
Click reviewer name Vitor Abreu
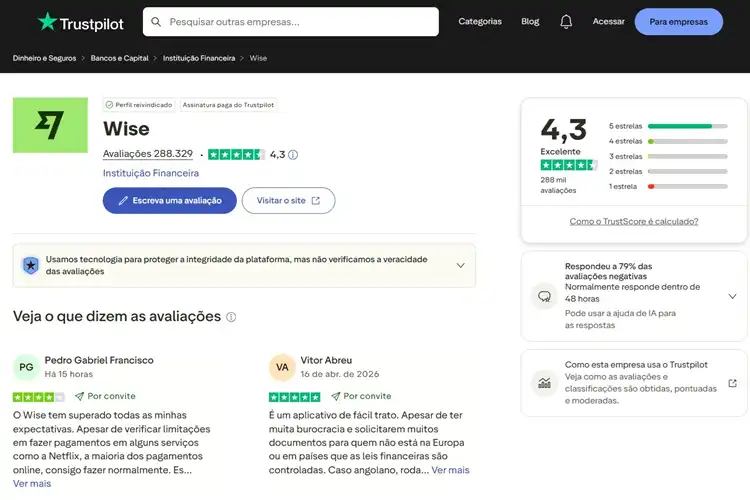pos(326,360)
